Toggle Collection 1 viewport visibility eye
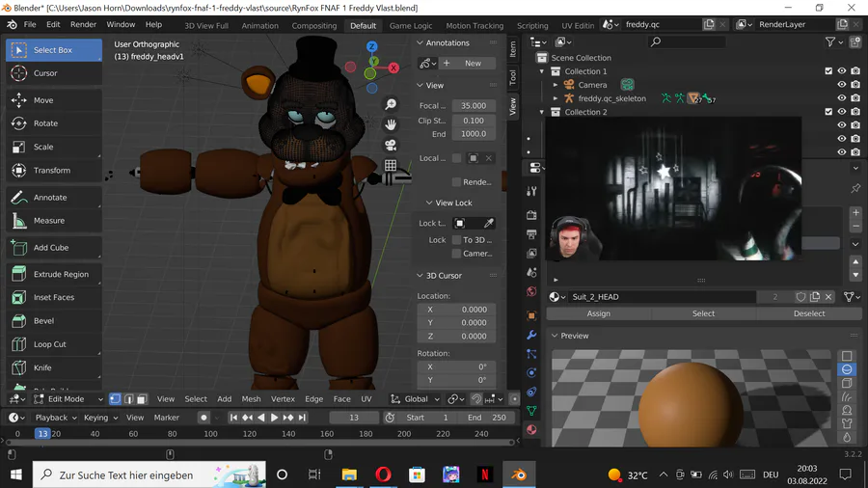The height and width of the screenshot is (488, 868). (x=842, y=70)
